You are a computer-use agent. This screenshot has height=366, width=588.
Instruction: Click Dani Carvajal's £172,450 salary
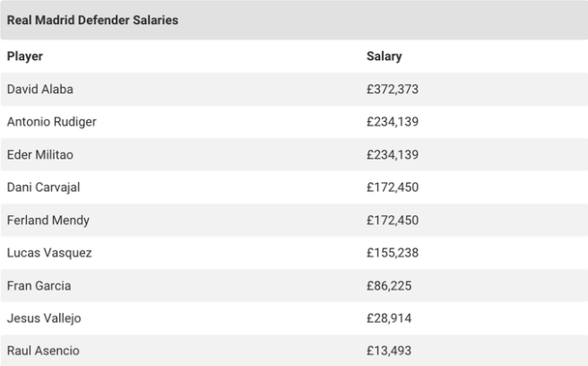pyautogui.click(x=393, y=187)
